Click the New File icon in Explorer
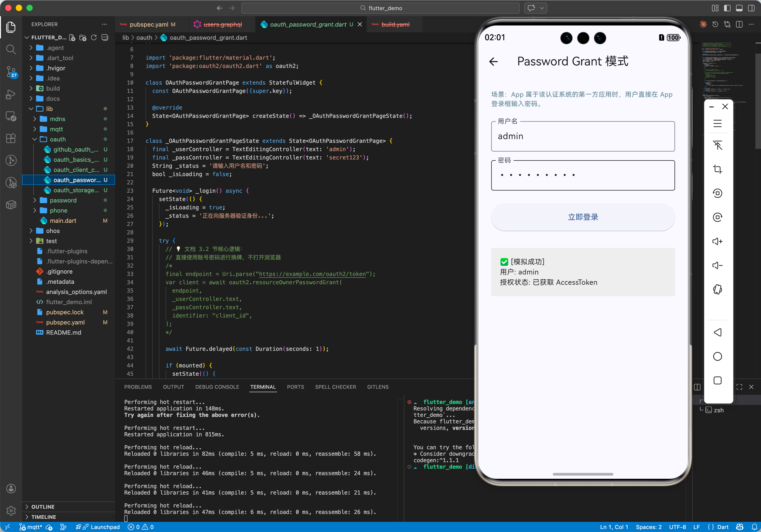Image resolution: width=761 pixels, height=532 pixels. point(72,37)
